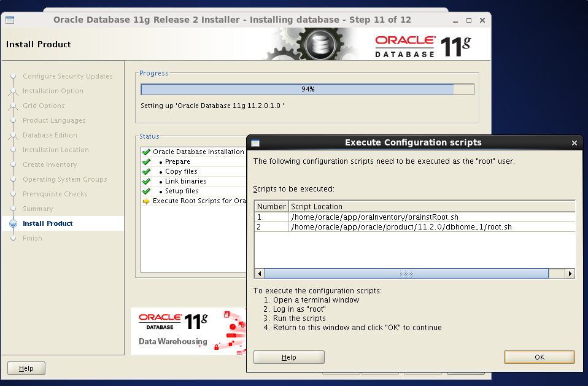Viewport: 588px width, 386px height.
Task: Click Help button in the scripts dialog
Action: [288, 357]
